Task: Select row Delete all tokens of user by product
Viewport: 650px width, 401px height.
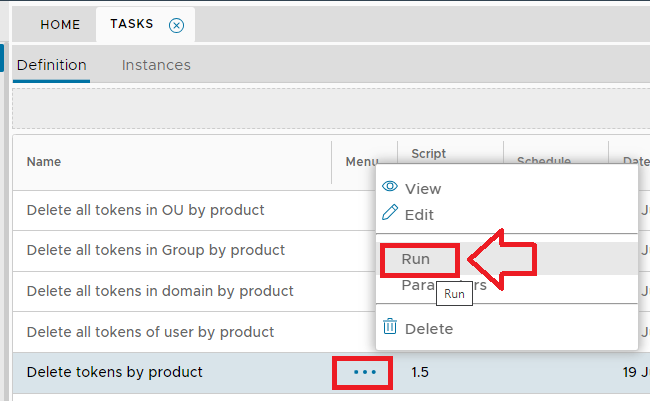Action: (x=150, y=331)
